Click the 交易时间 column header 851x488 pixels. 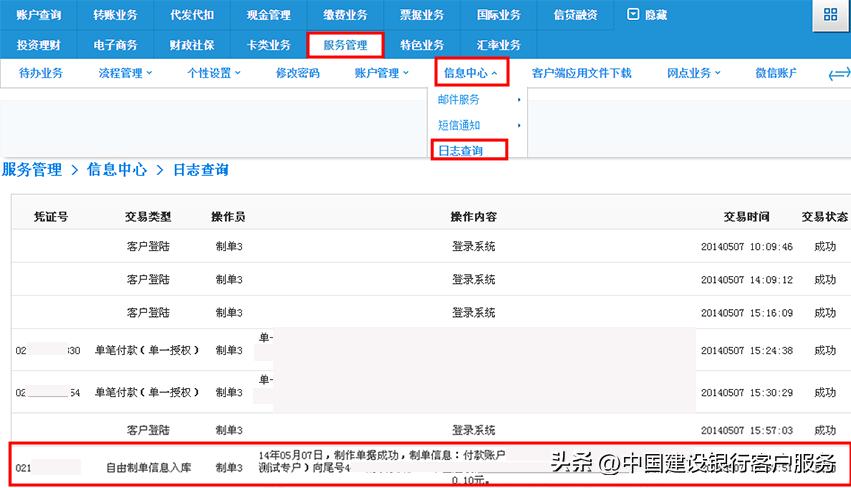point(746,217)
